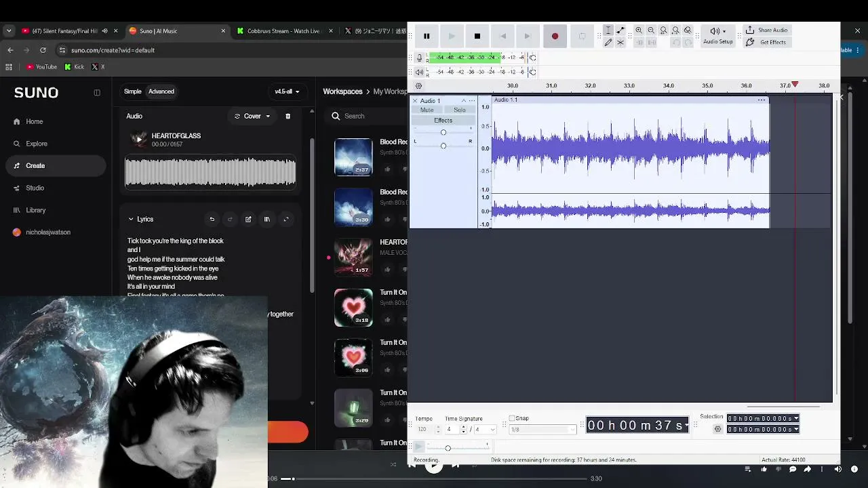Click the Share Audio button
Viewport: 868px width, 488px height.
tap(767, 30)
